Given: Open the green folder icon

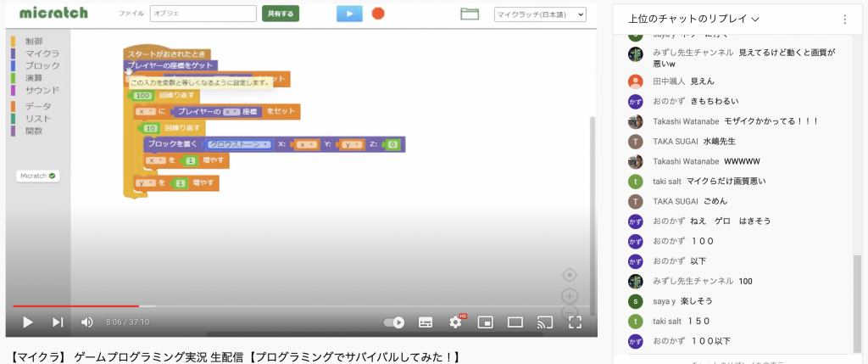Looking at the screenshot, I should pyautogui.click(x=470, y=14).
